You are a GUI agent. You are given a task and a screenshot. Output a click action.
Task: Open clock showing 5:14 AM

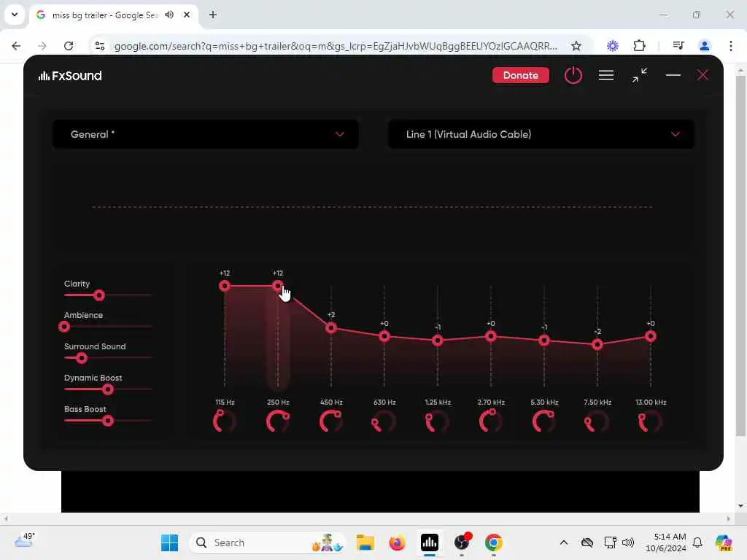tap(666, 542)
